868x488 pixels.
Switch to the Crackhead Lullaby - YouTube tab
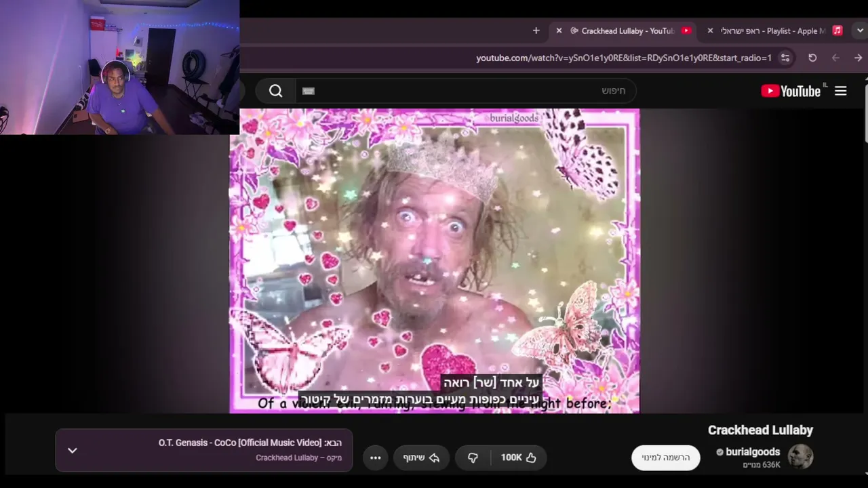(623, 30)
